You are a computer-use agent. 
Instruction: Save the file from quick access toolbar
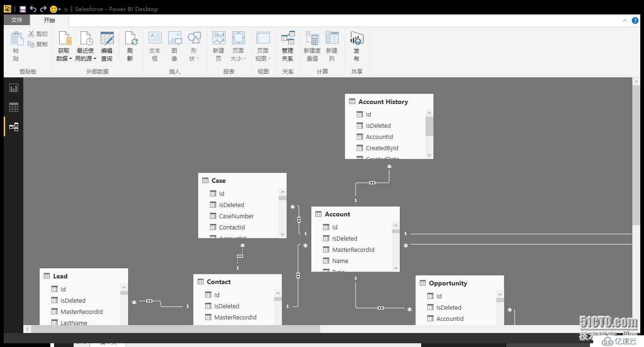point(22,9)
